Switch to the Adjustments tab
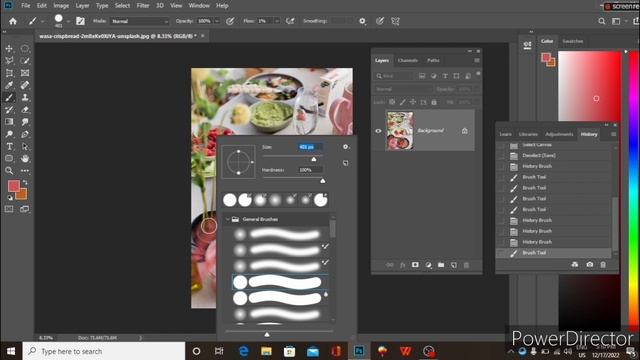Screen dimensions: 640x360 pyautogui.click(x=559, y=134)
